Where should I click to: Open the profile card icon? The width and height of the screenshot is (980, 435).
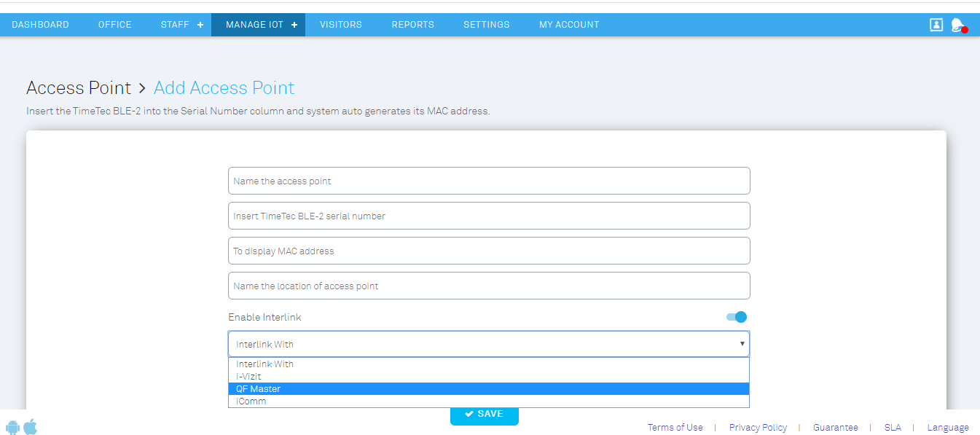pyautogui.click(x=936, y=25)
